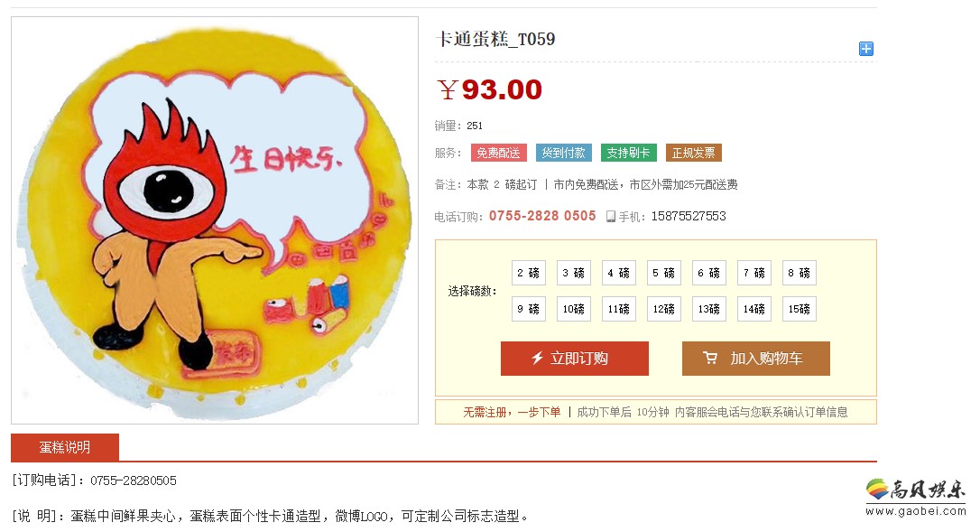Select the 2 磅 weight option
980x532 pixels.
529,273
